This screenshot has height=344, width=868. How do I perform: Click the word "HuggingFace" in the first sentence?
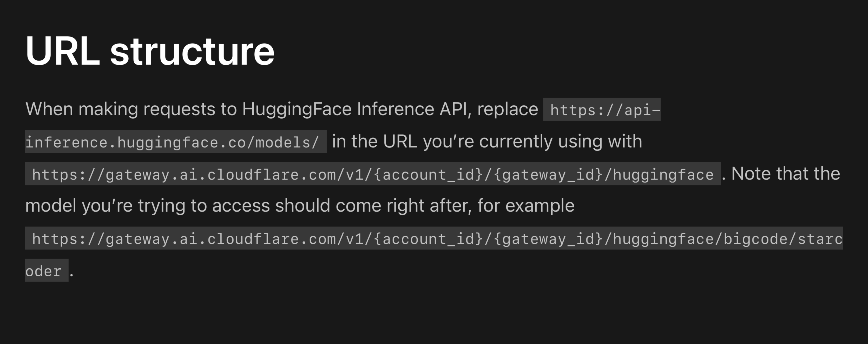point(297,109)
